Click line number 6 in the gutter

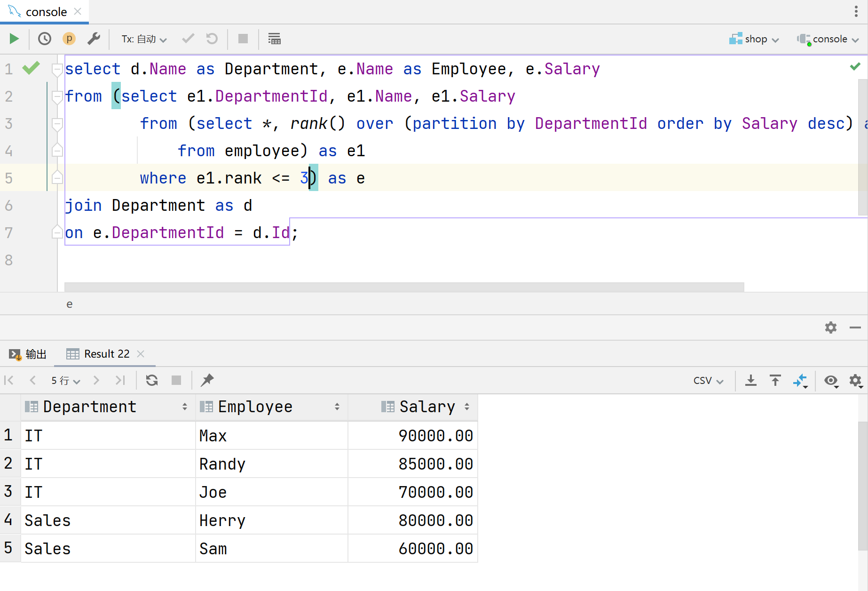click(9, 206)
